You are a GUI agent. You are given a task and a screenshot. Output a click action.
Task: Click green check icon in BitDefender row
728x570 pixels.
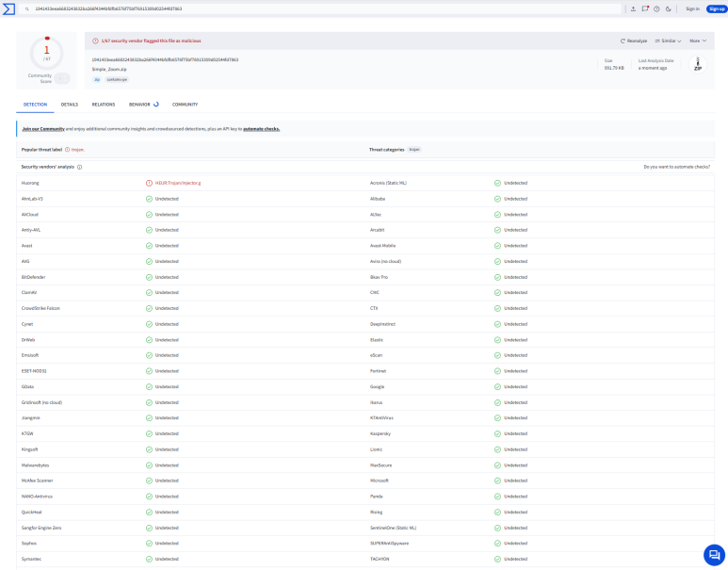149,277
